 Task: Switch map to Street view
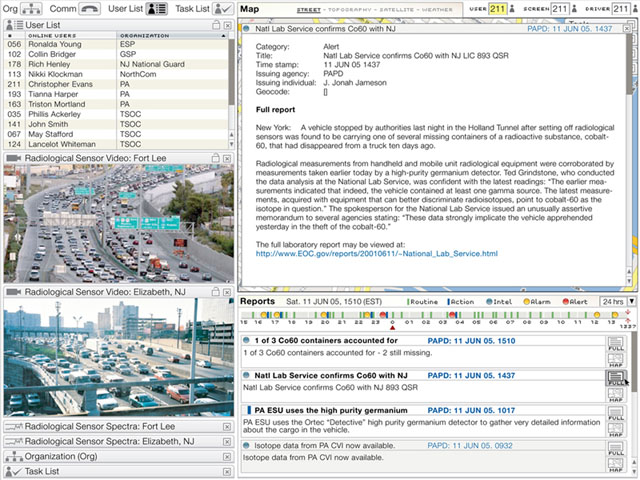click(x=308, y=9)
